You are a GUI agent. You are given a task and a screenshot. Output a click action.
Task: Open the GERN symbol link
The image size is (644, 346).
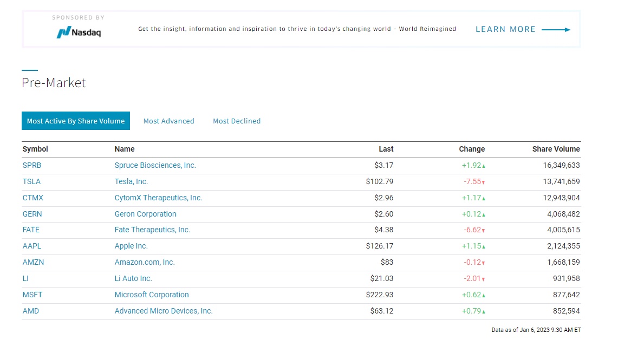(32, 214)
